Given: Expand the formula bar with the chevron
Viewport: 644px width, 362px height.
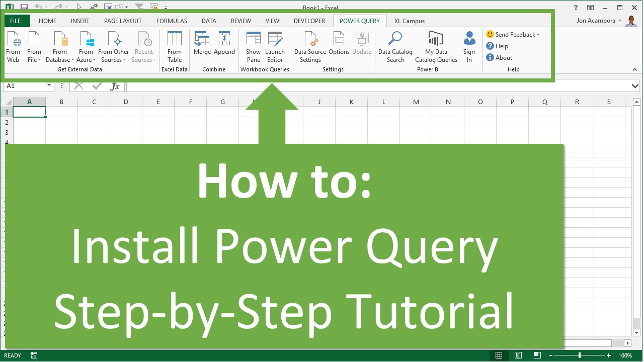Looking at the screenshot, I should [635, 86].
